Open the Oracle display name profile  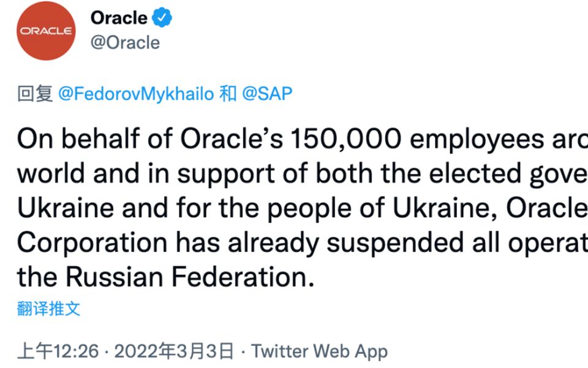pos(118,18)
